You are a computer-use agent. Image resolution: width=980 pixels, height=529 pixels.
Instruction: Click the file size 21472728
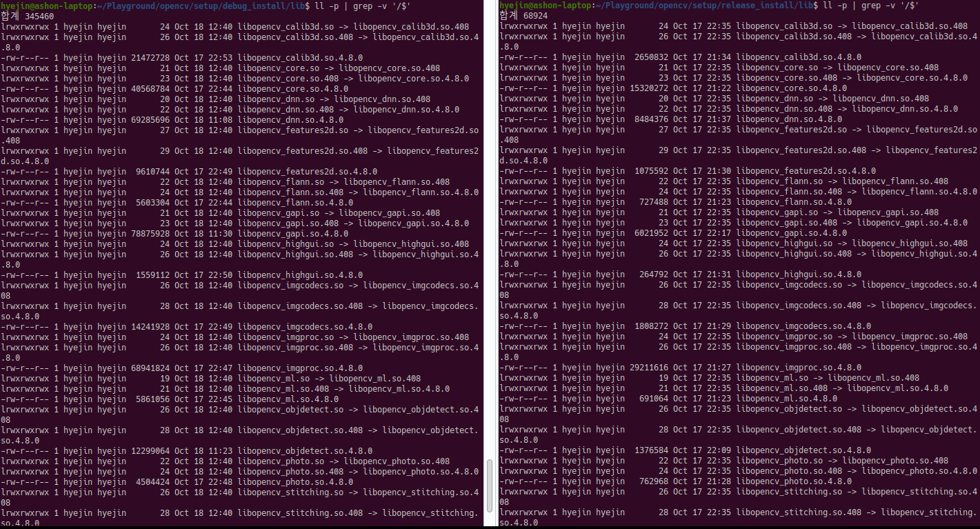tap(150, 58)
